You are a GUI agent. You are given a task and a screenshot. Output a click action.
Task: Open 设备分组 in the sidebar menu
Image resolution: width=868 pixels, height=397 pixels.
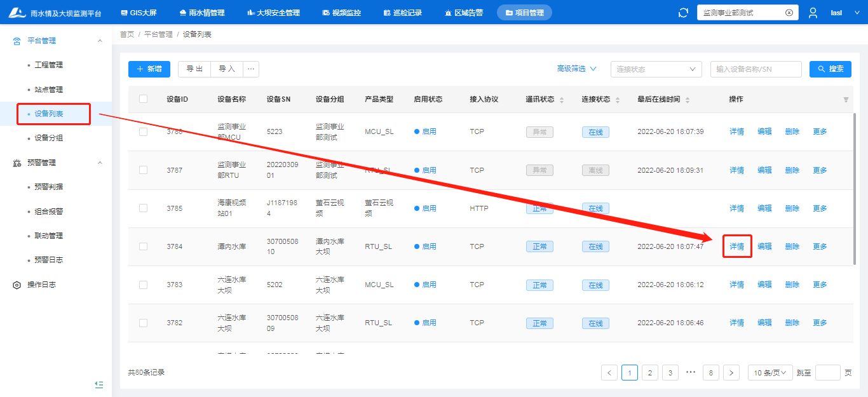pos(49,138)
